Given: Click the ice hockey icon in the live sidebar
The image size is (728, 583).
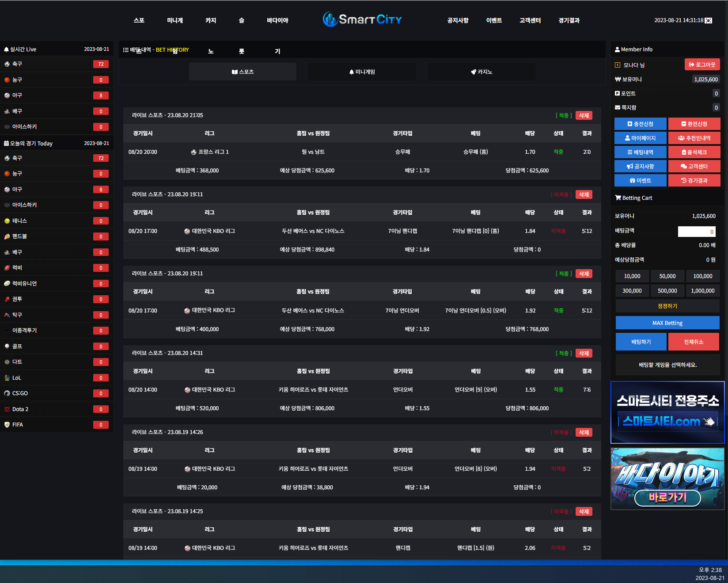Looking at the screenshot, I should [7, 127].
